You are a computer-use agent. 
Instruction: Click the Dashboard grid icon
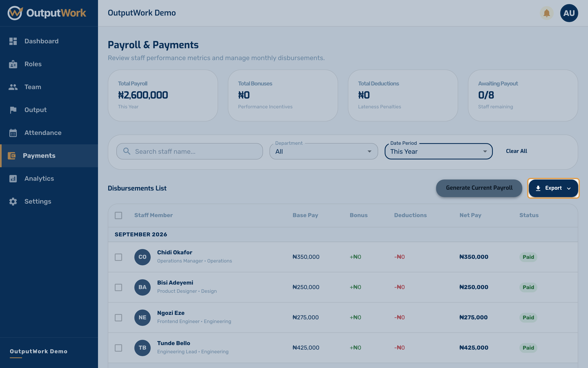click(13, 41)
